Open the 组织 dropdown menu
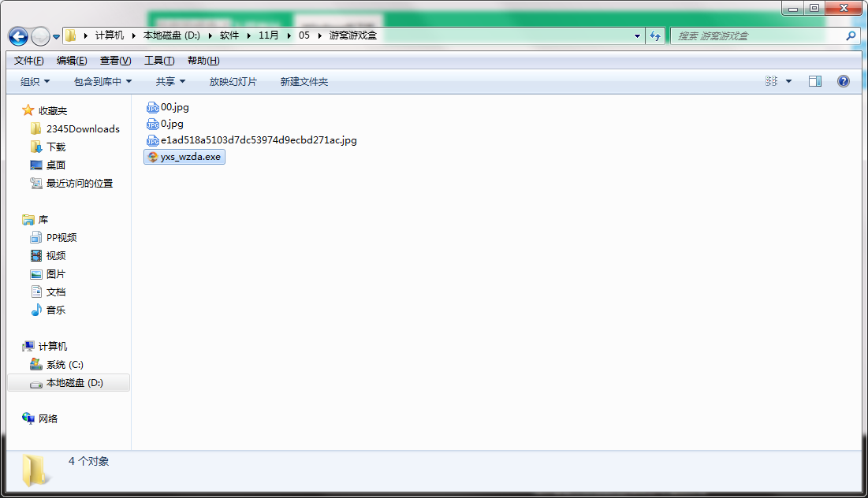Image resolution: width=868 pixels, height=498 pixels. [35, 81]
